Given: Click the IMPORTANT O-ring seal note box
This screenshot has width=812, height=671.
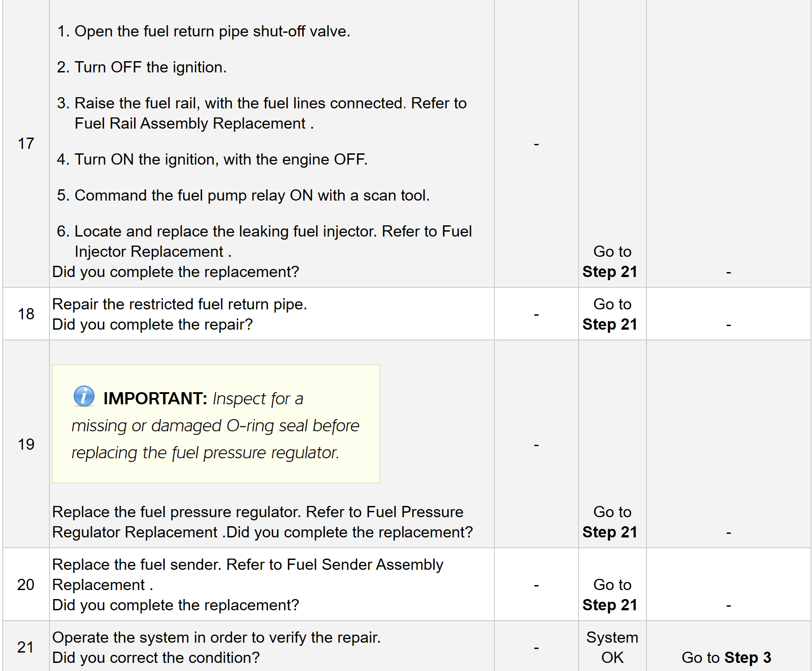Looking at the screenshot, I should pos(216,425).
